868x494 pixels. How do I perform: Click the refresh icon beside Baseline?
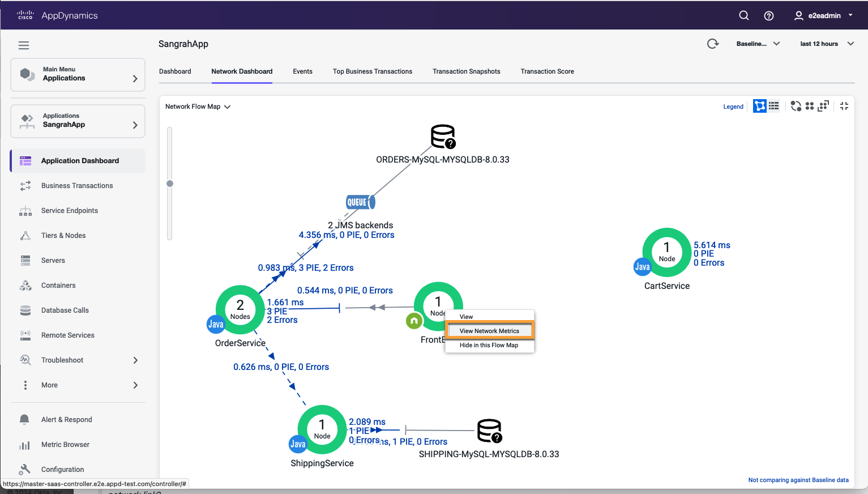713,44
